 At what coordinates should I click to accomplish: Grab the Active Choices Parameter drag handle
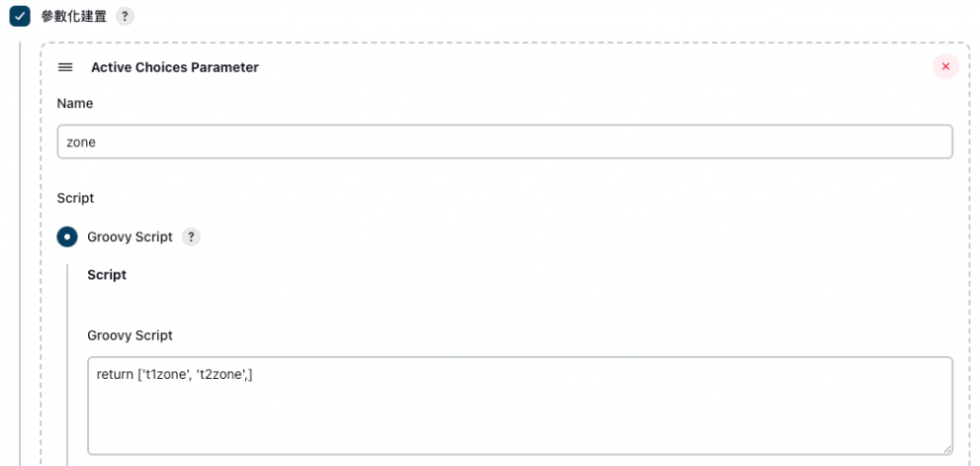click(x=65, y=67)
